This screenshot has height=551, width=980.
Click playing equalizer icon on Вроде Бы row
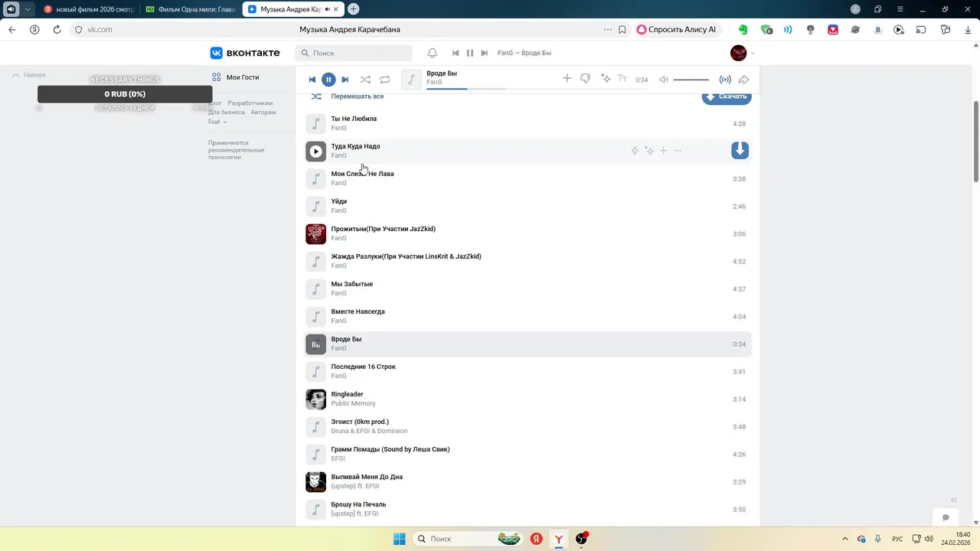pos(316,344)
